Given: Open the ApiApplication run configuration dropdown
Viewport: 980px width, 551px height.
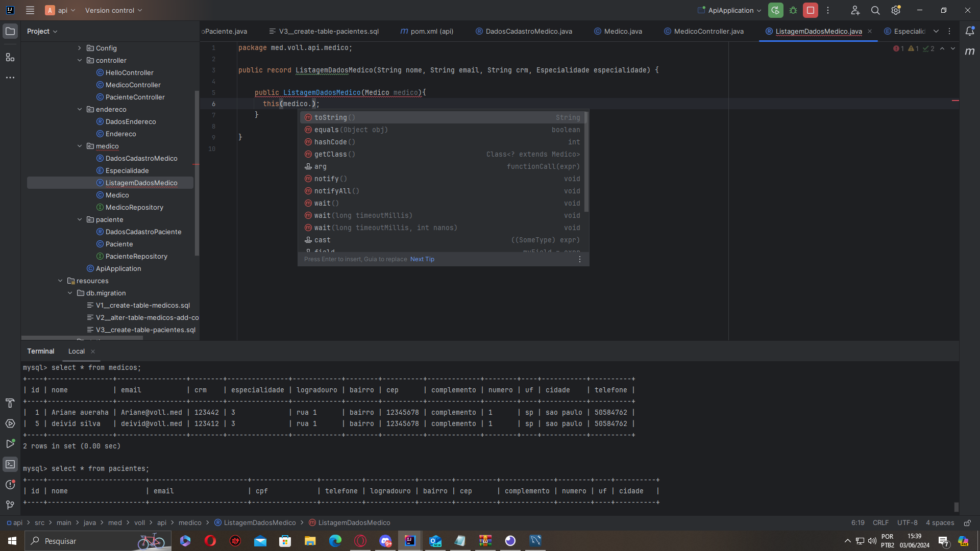Looking at the screenshot, I should (730, 10).
